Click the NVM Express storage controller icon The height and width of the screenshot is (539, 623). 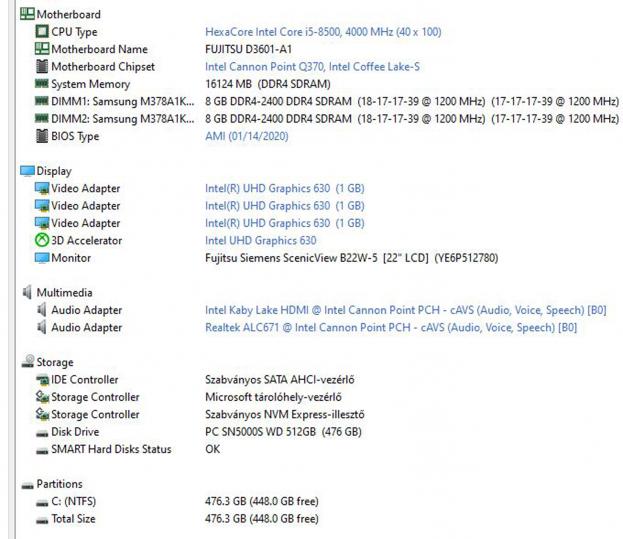click(42, 414)
